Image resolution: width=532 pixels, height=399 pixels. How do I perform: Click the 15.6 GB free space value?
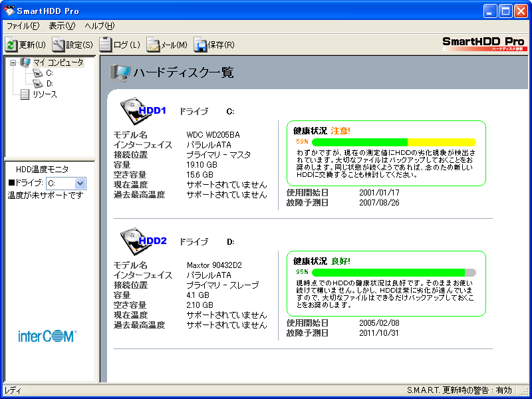200,175
